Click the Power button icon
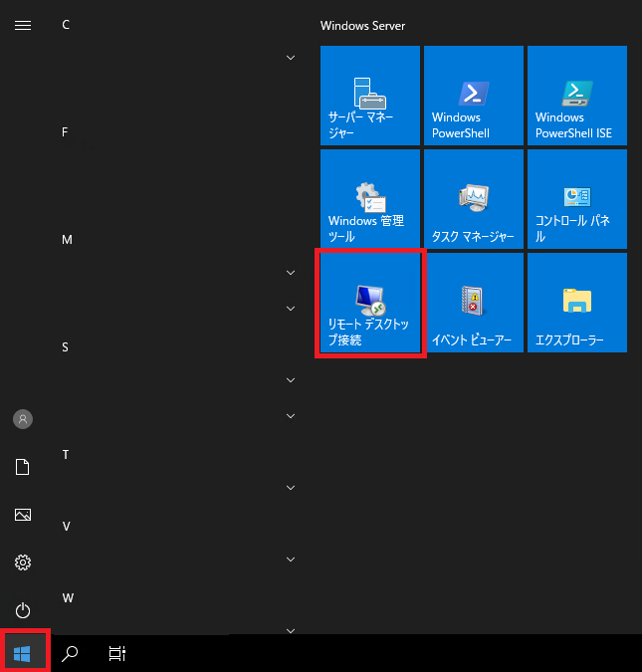642x672 pixels. [23, 610]
